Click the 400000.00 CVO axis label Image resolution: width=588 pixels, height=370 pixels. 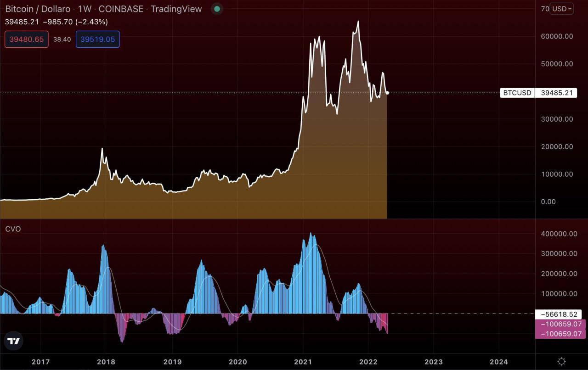pos(559,234)
